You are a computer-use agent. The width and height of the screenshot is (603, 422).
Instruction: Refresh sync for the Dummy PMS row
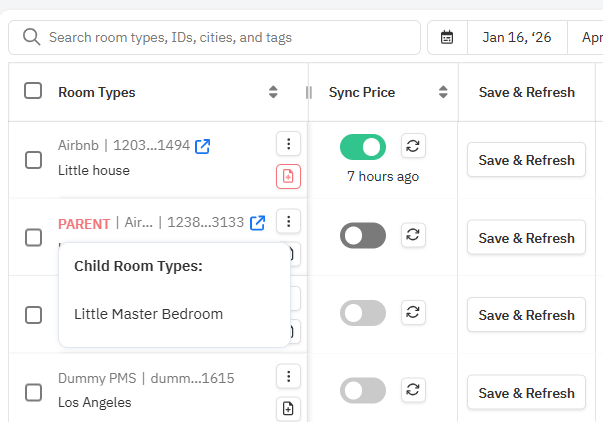click(413, 390)
